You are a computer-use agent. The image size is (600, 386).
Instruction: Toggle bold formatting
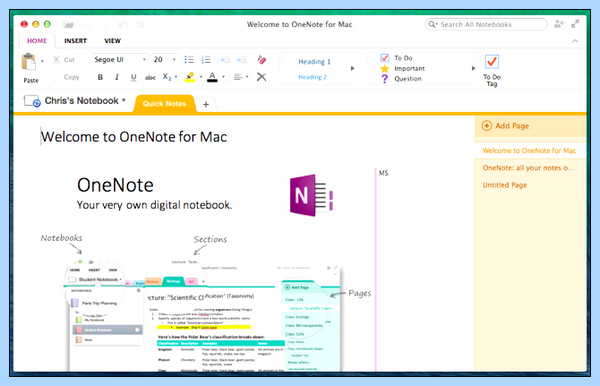pos(100,77)
